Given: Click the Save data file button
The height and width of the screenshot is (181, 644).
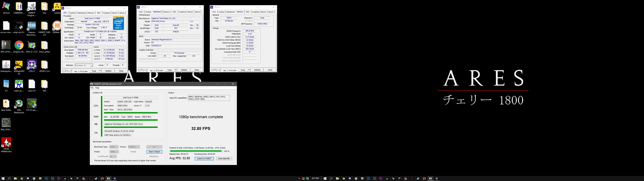Looking at the screenshot, I should point(224,159).
